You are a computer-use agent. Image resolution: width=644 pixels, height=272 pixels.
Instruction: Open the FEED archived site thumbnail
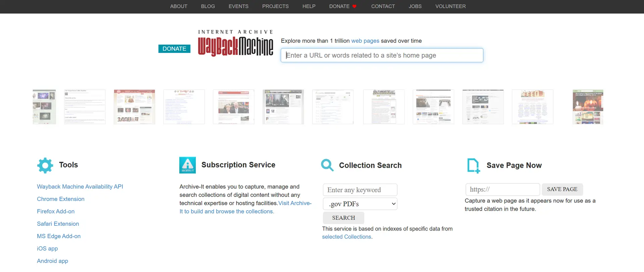532,107
